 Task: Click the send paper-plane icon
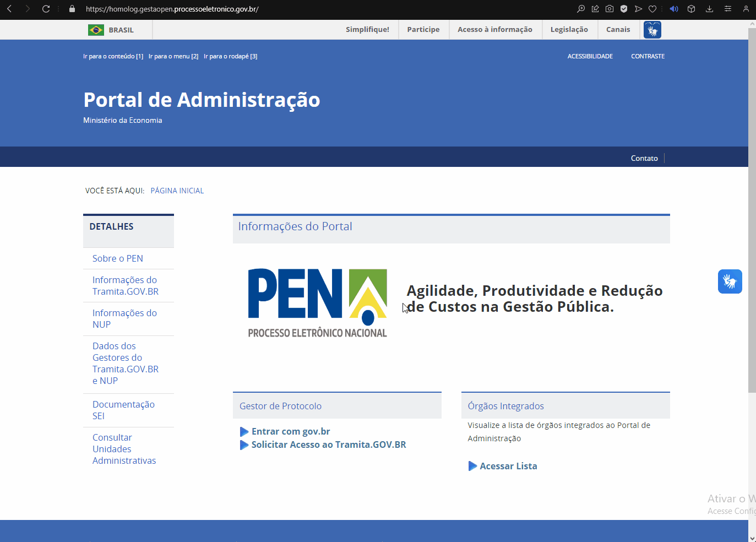click(638, 9)
